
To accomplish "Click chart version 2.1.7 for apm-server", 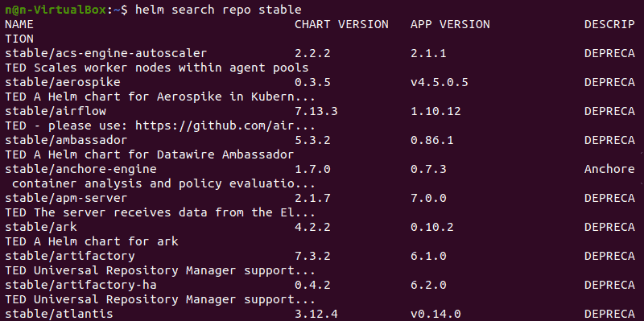I will point(312,199).
